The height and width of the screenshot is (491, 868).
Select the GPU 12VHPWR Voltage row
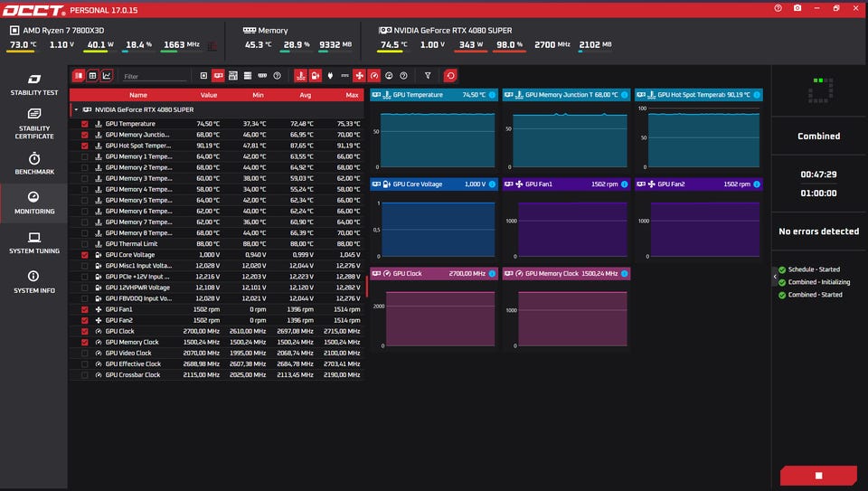[x=217, y=288]
